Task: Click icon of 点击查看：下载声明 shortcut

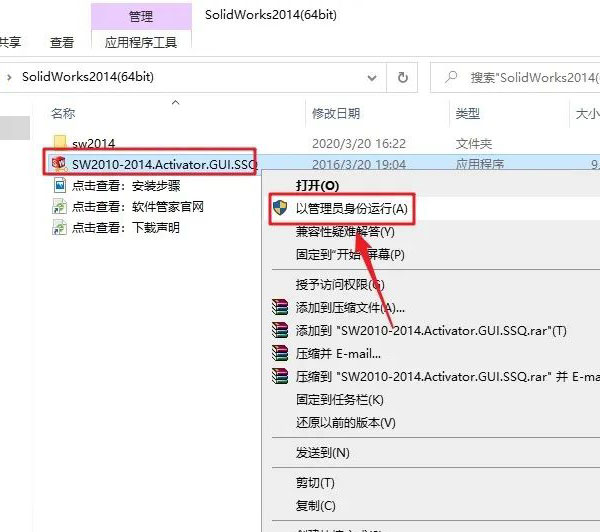Action: (x=60, y=227)
